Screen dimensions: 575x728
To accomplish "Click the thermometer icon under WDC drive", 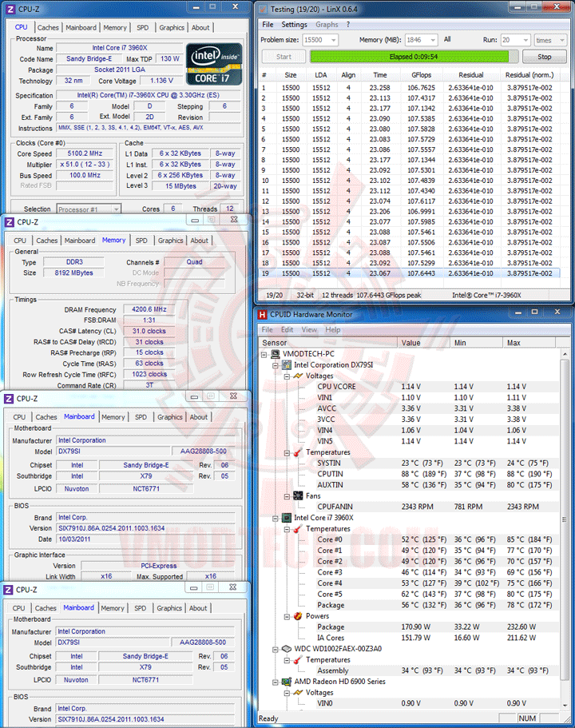I will [298, 660].
